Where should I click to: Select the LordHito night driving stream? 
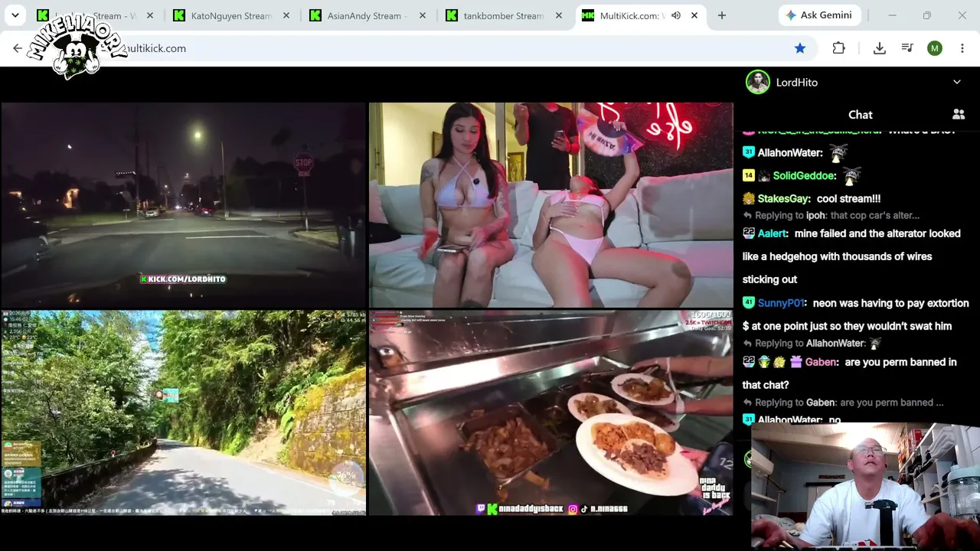tap(184, 205)
